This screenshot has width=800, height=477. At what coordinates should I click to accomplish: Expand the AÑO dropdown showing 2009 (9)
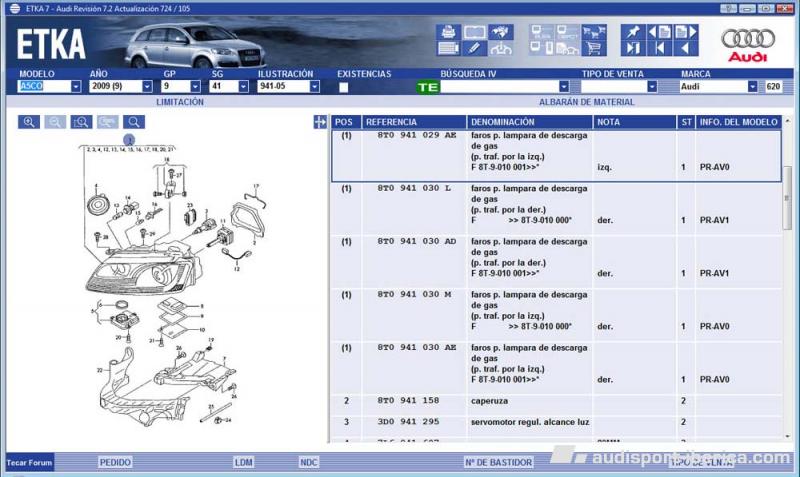(x=147, y=87)
